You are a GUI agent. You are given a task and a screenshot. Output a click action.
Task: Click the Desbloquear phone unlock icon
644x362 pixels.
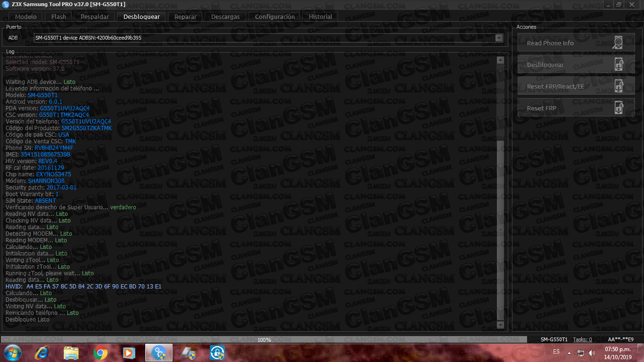click(619, 65)
